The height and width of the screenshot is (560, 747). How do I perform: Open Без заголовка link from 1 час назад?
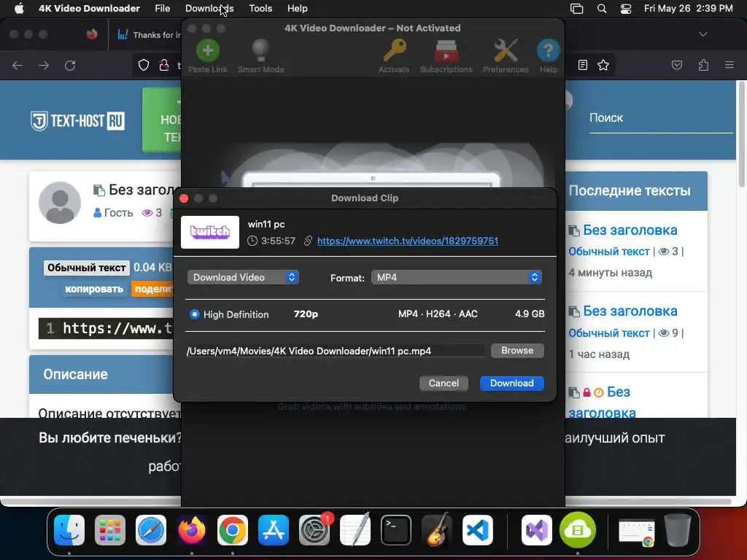point(630,311)
